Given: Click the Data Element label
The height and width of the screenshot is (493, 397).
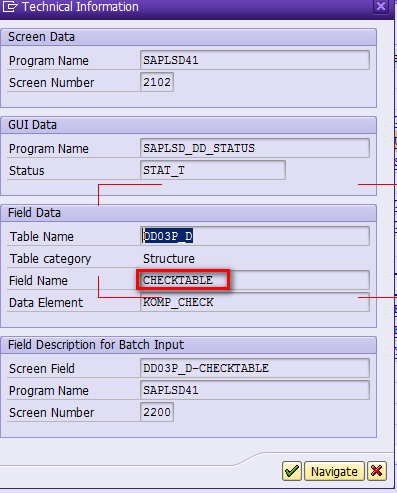Looking at the screenshot, I should click(x=46, y=303).
